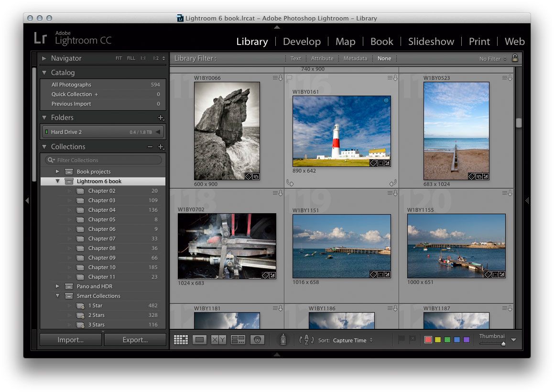Select the Painter spray can tool
This screenshot has height=392, width=554.
(283, 340)
